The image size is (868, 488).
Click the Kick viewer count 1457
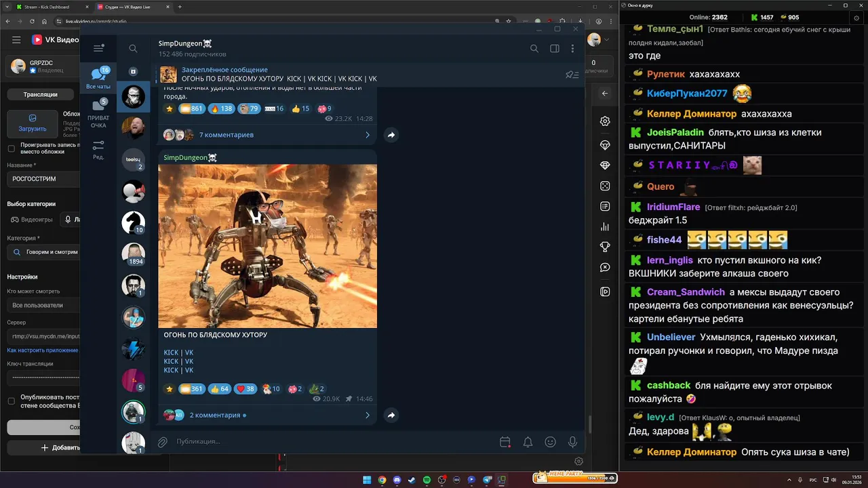pos(762,17)
